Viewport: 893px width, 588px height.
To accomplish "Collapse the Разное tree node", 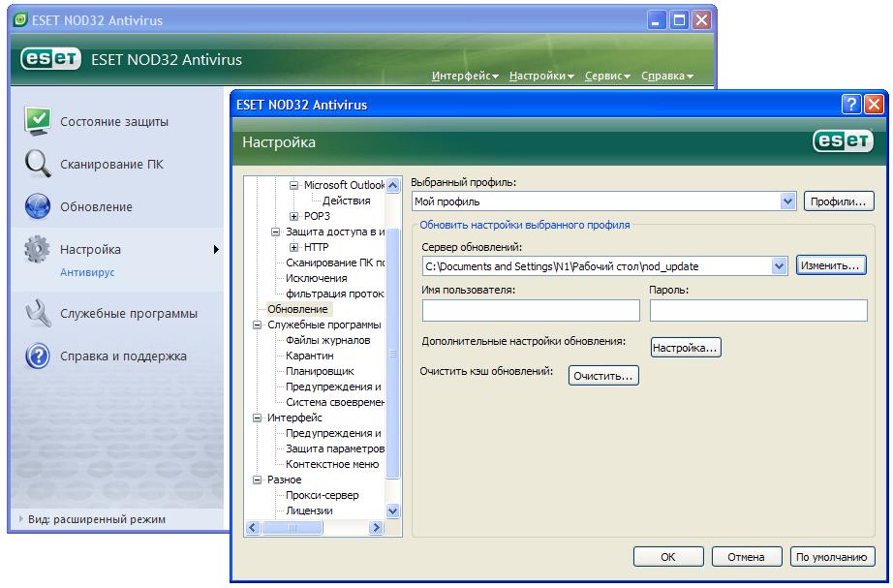I will click(258, 480).
